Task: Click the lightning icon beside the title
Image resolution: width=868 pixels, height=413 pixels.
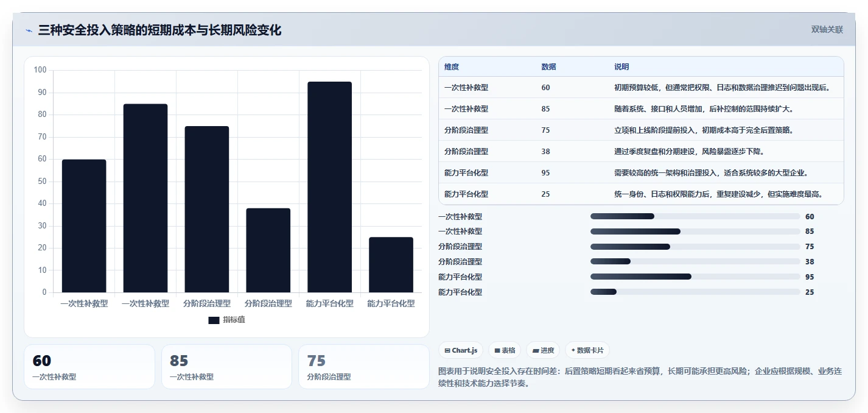Action: pyautogui.click(x=29, y=30)
